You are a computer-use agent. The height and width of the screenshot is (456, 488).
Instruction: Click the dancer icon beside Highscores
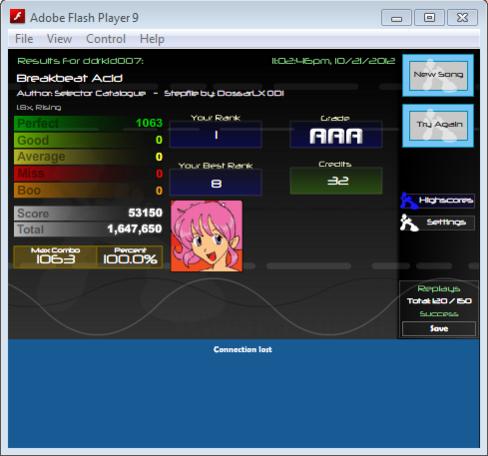click(409, 201)
